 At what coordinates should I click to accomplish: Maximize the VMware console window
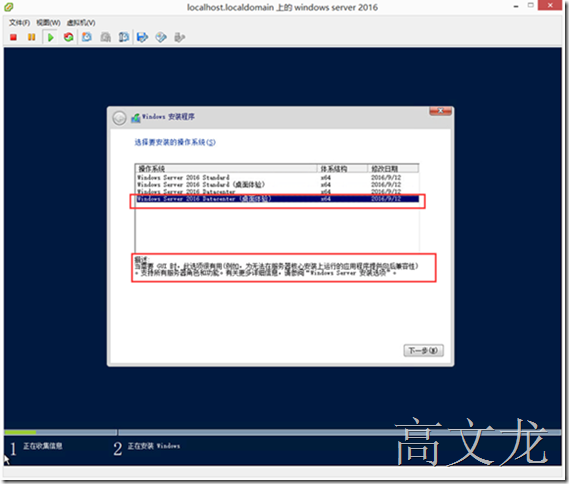coord(531,5)
